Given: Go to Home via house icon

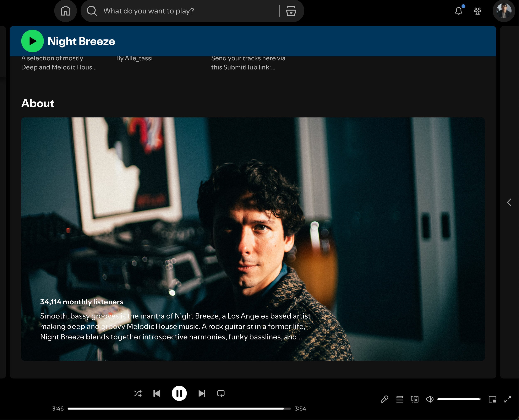Looking at the screenshot, I should pos(66,11).
